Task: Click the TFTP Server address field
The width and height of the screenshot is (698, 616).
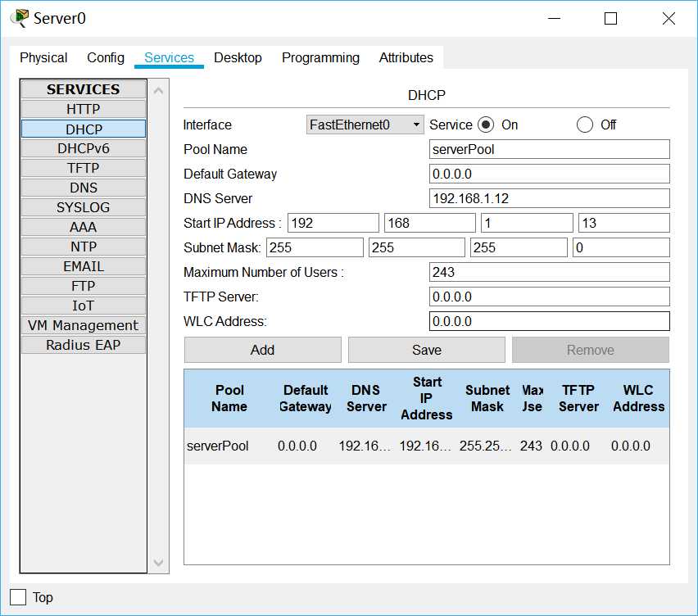Action: tap(550, 297)
